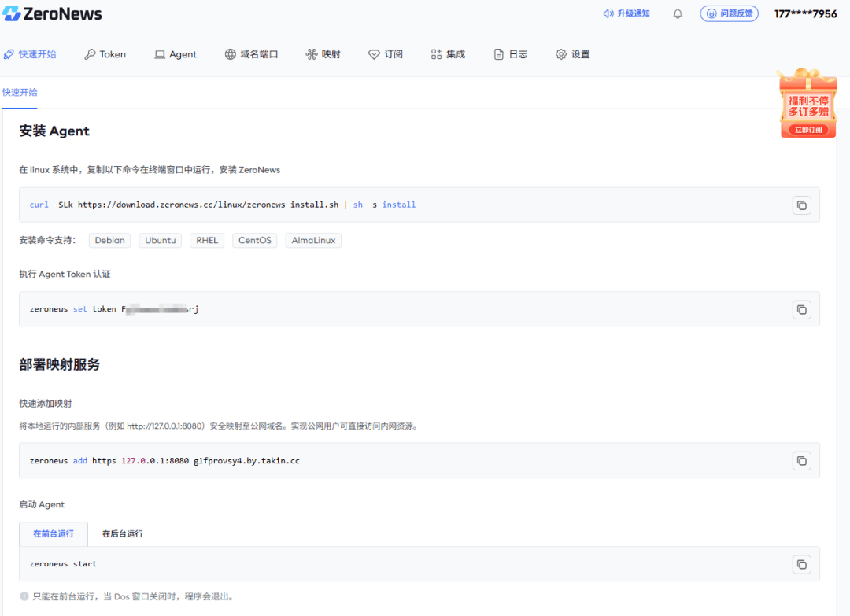Click the 立即订阅 promo gift banner
This screenshot has height=616, width=850.
pos(807,102)
